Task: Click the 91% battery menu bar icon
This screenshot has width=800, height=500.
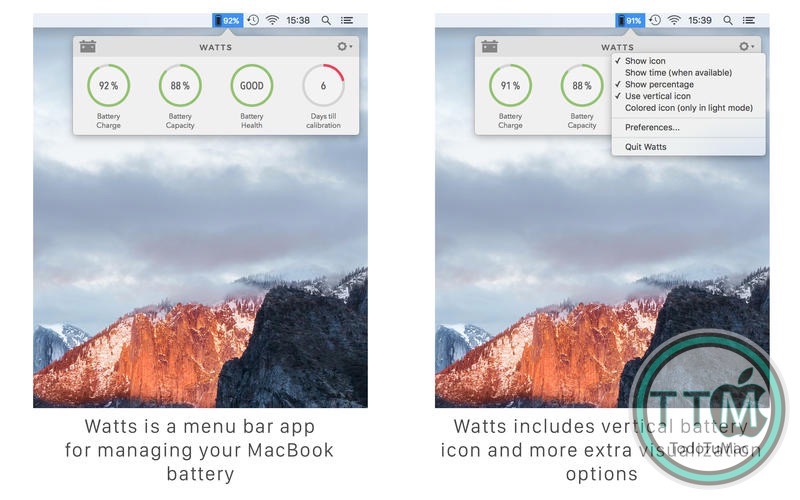Action: tap(630, 20)
